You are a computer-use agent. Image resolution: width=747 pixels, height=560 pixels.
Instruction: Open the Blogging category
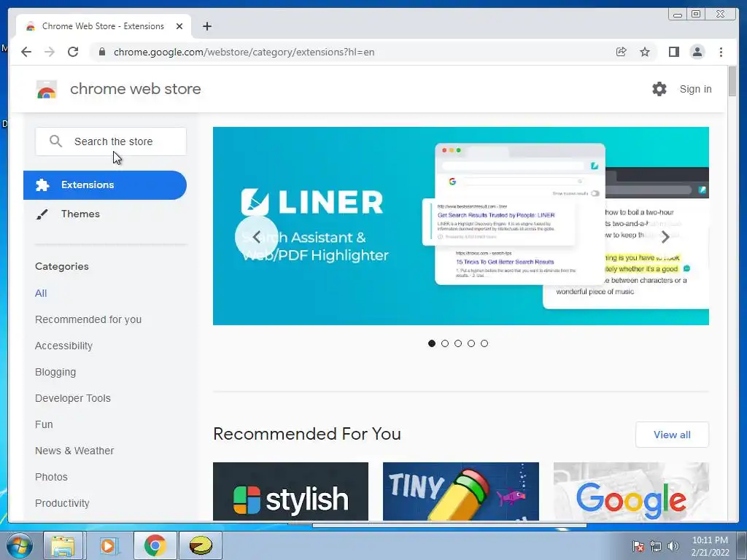coord(55,372)
